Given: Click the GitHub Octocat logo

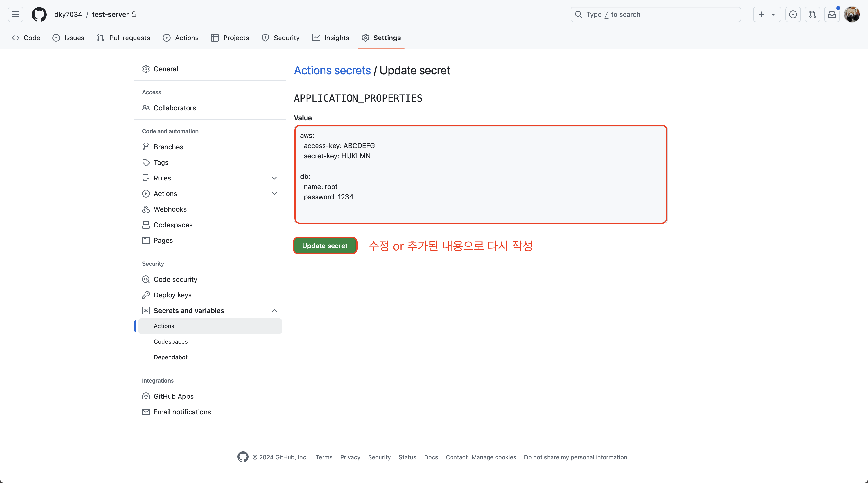Looking at the screenshot, I should [x=39, y=14].
